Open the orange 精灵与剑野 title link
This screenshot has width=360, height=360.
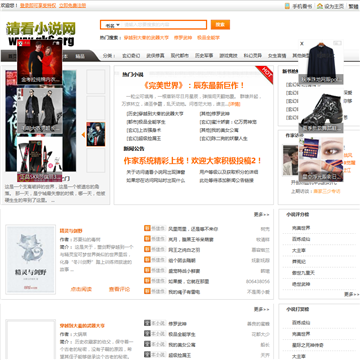(71, 231)
